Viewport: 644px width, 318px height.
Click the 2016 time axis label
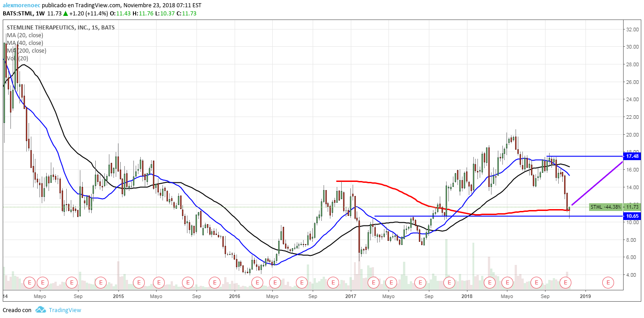click(x=235, y=296)
